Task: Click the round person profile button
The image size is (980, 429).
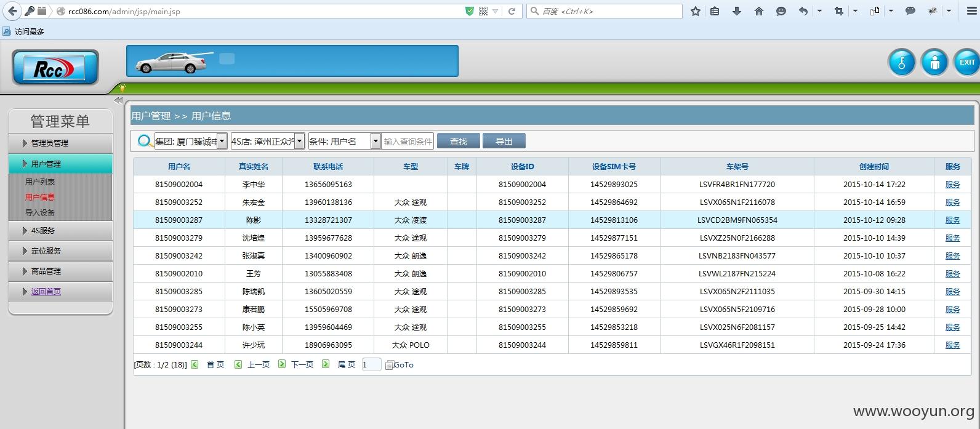Action: click(934, 62)
